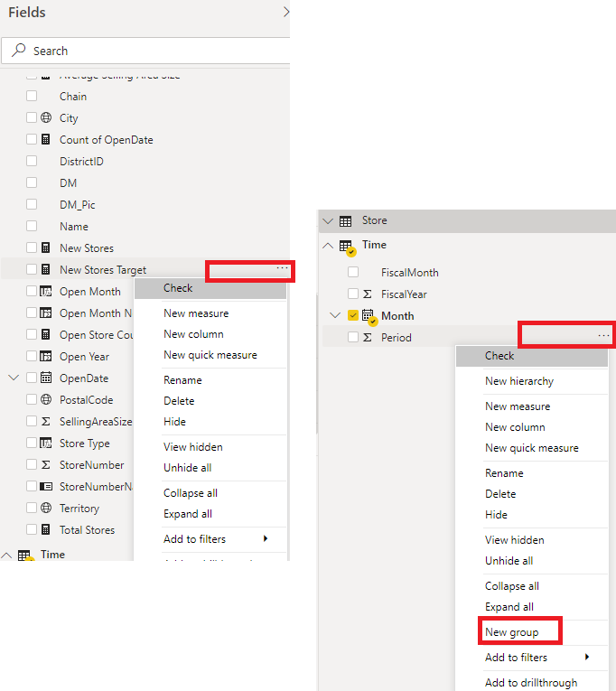Screen dimensions: 616x691
Task: Check the City field checkbox
Action: [x=32, y=117]
